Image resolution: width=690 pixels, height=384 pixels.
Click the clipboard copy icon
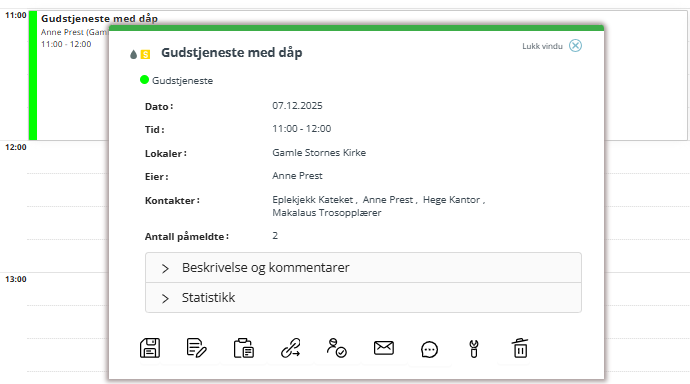click(x=243, y=348)
